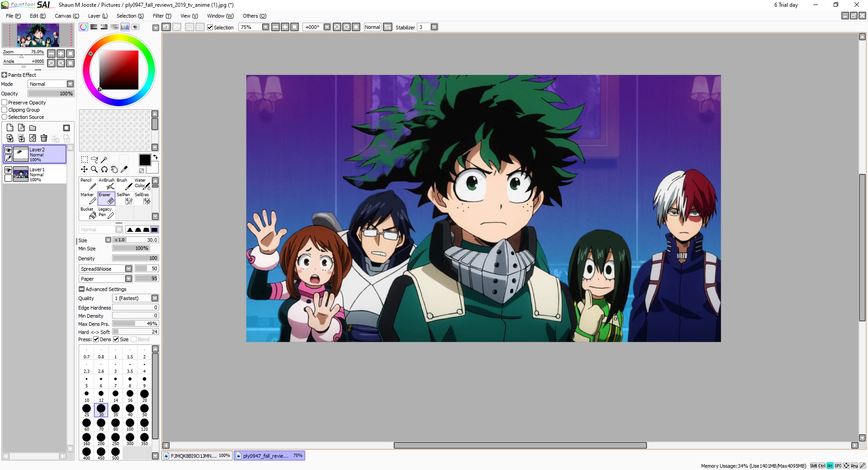Open the File menu
Image resolution: width=868 pixels, height=470 pixels.
coord(13,16)
